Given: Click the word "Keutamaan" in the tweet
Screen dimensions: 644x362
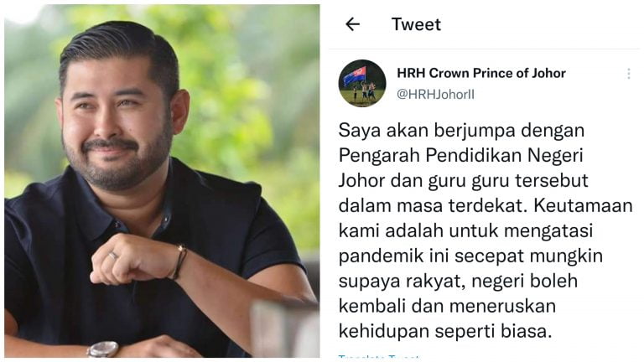Looking at the screenshot, I should coord(583,205).
